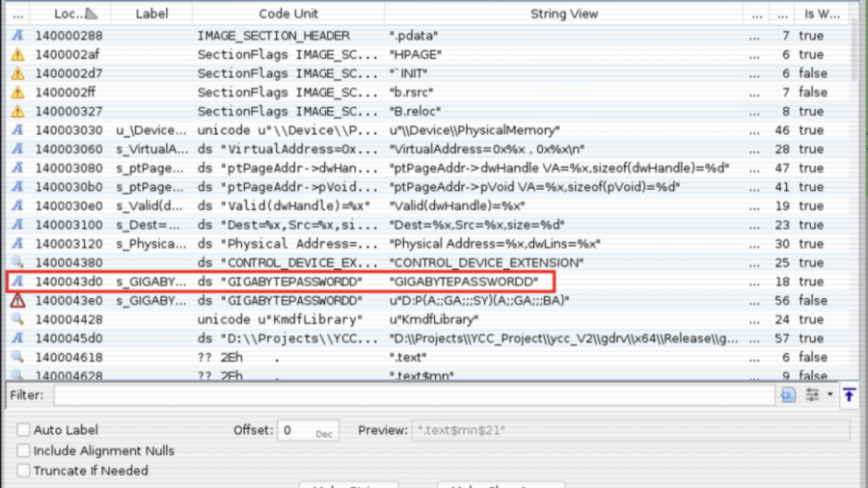
Task: Select the D:P(A;;GA;;;SY) string cell
Action: (x=478, y=301)
